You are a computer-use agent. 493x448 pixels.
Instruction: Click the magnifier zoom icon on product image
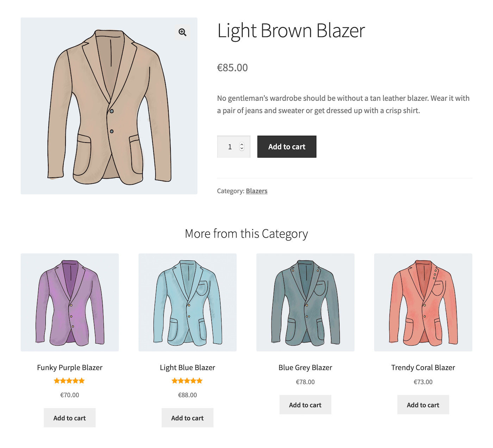[182, 32]
